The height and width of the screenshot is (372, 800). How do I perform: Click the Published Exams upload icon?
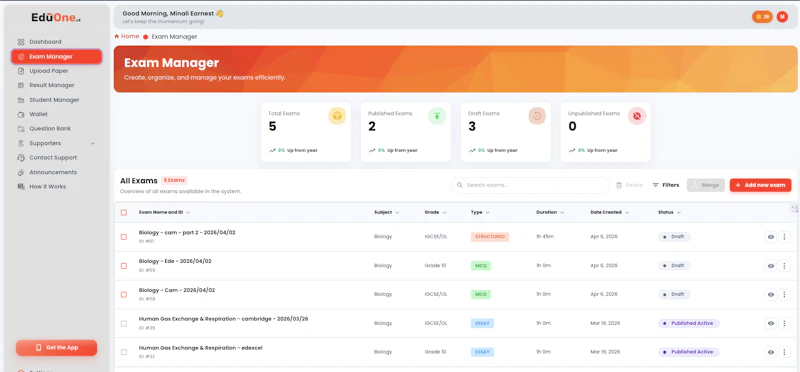coord(437,116)
